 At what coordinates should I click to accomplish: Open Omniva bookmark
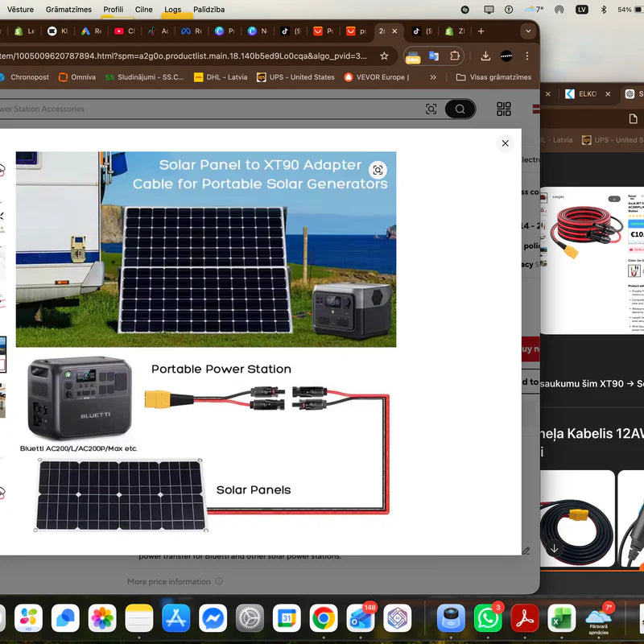(x=77, y=77)
